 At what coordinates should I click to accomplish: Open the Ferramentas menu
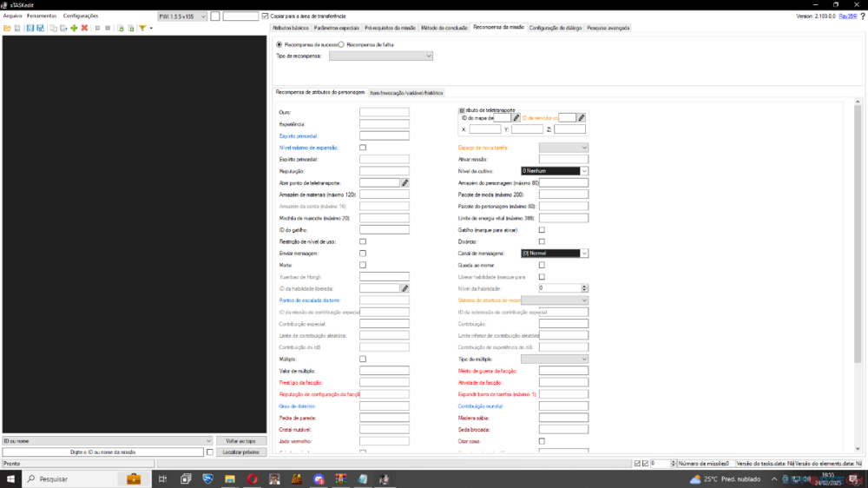[42, 16]
